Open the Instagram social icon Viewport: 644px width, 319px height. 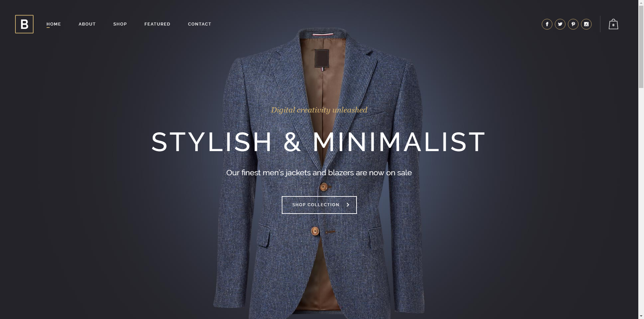[586, 24]
